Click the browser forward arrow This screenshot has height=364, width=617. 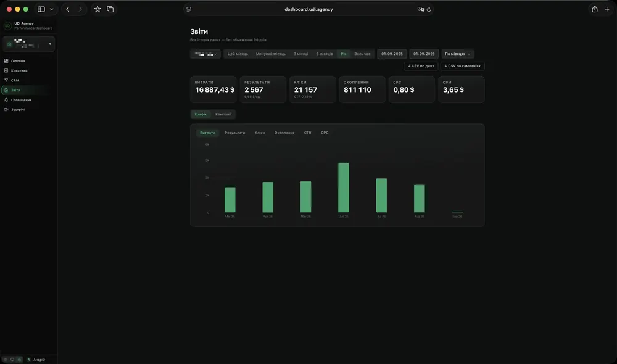[80, 9]
